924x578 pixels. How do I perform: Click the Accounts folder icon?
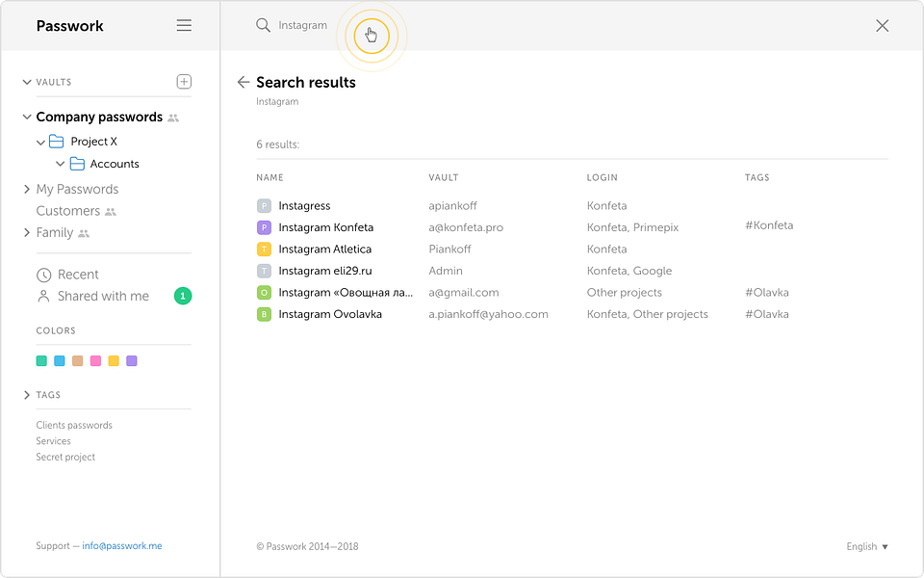(x=77, y=164)
